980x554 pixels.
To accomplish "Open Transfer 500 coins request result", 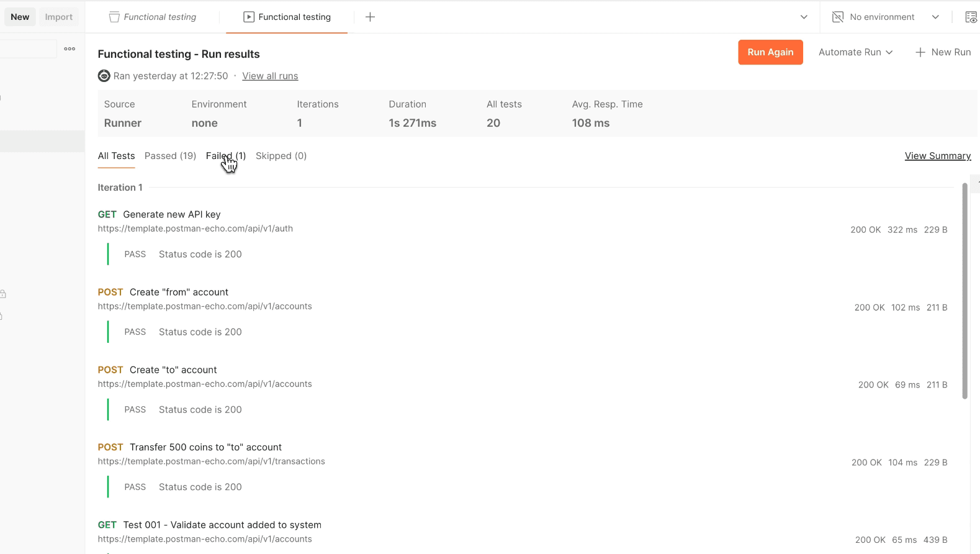I will [205, 447].
